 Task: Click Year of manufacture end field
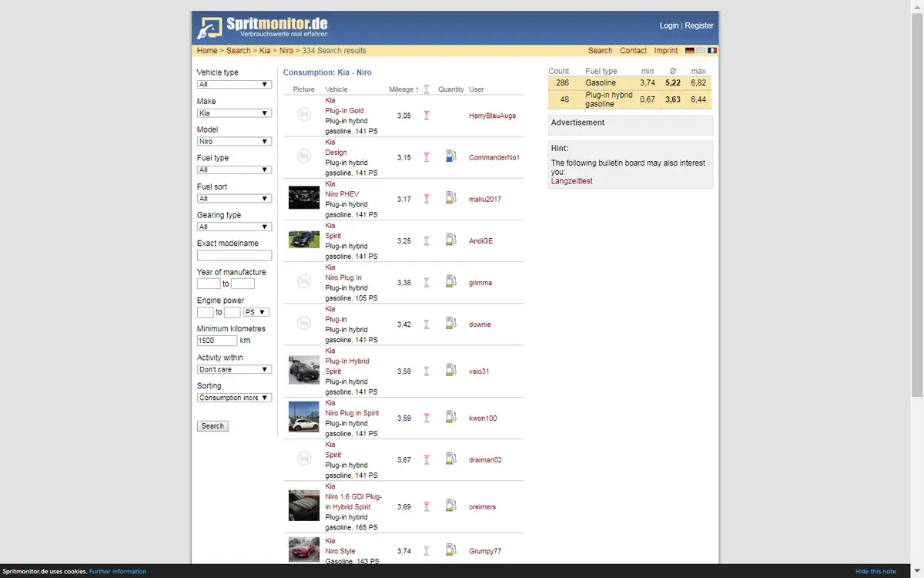(243, 284)
